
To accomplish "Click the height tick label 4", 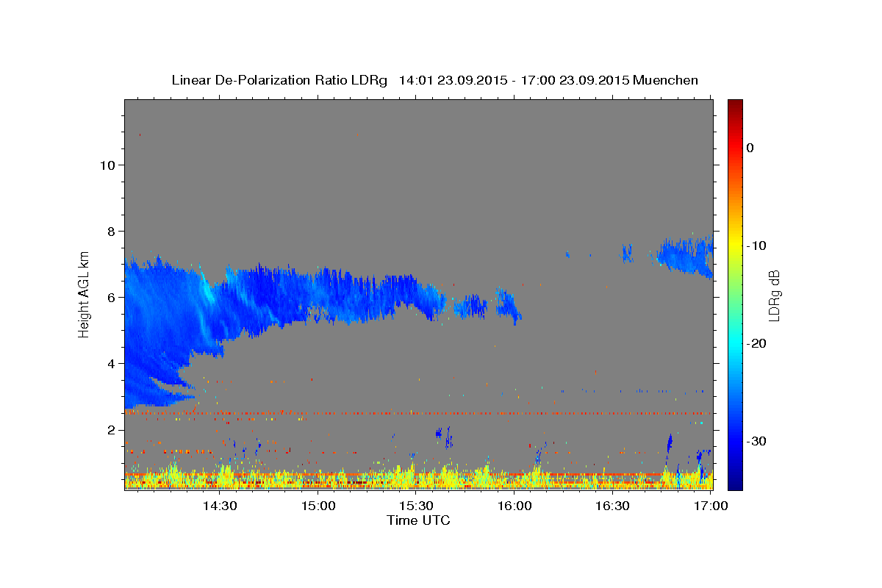I will (x=110, y=363).
